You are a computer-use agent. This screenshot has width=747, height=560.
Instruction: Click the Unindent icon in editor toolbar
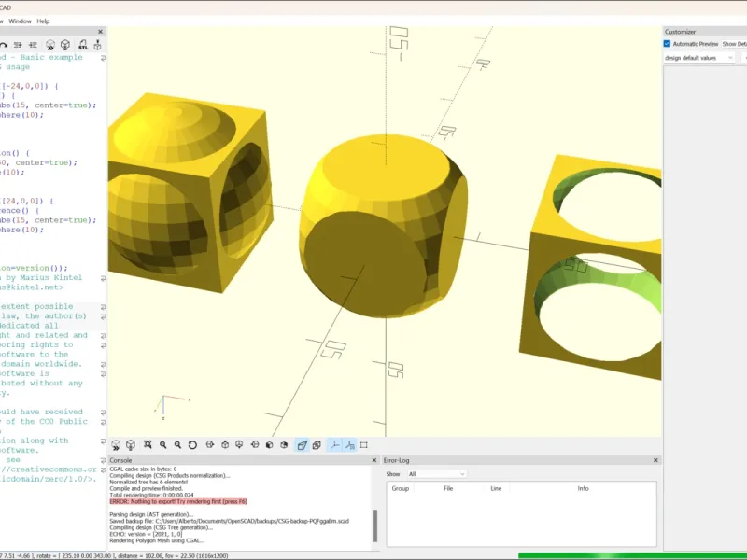tap(18, 45)
